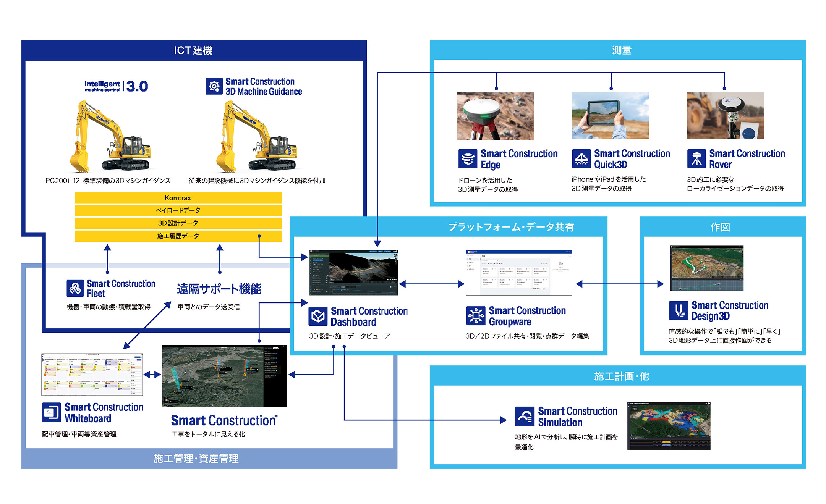
Task: Click the 3D設計データ yellow bar
Action: [178, 223]
